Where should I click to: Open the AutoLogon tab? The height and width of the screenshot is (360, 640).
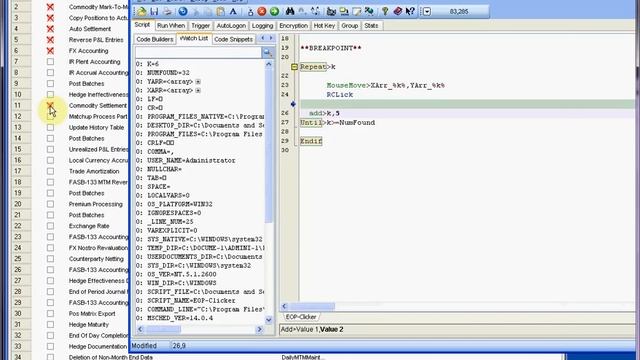point(231,25)
